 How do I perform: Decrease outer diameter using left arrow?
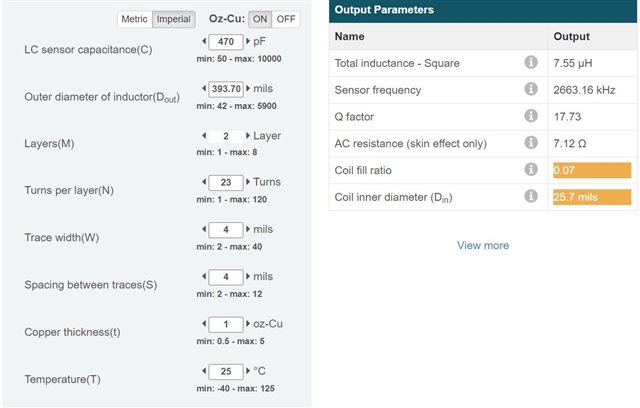point(204,88)
